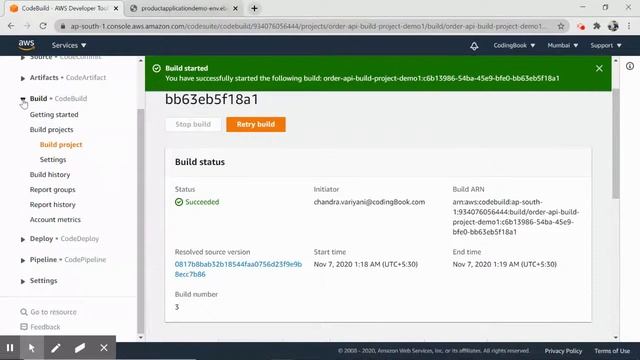Screen dimensions: 640x360
Task: Select the eraser annotation tool
Action: click(80, 348)
